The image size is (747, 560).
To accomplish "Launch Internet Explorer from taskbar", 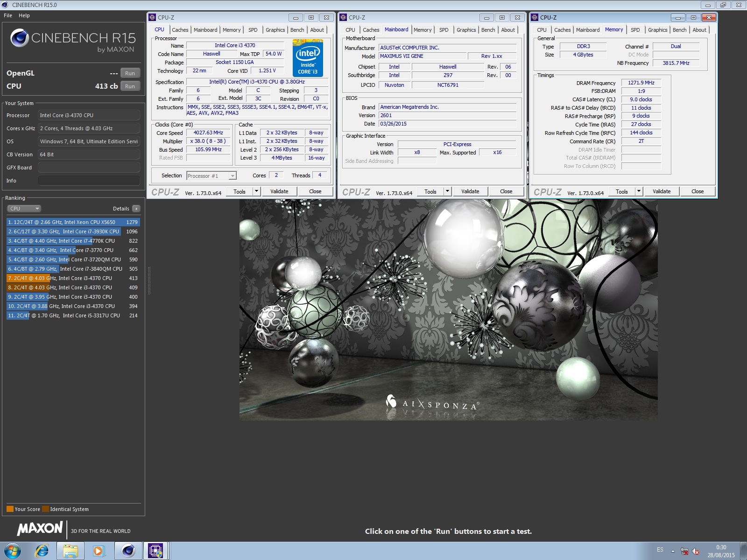I will (x=42, y=551).
